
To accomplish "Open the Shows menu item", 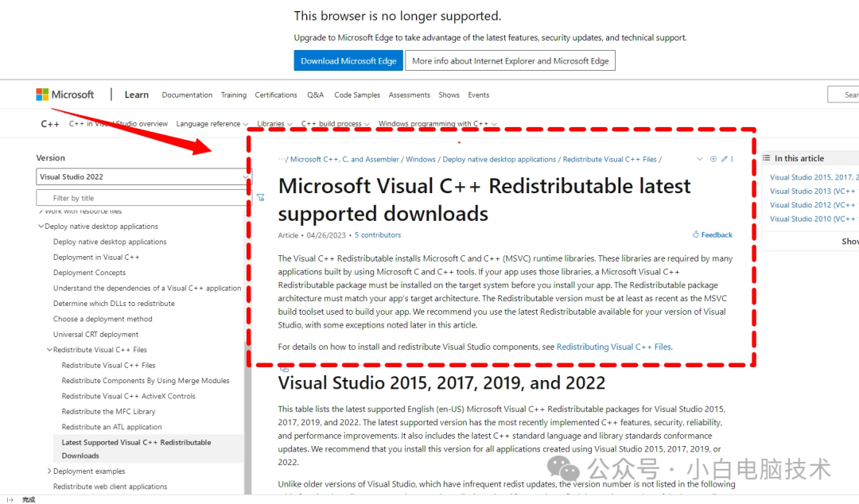I will click(x=449, y=95).
